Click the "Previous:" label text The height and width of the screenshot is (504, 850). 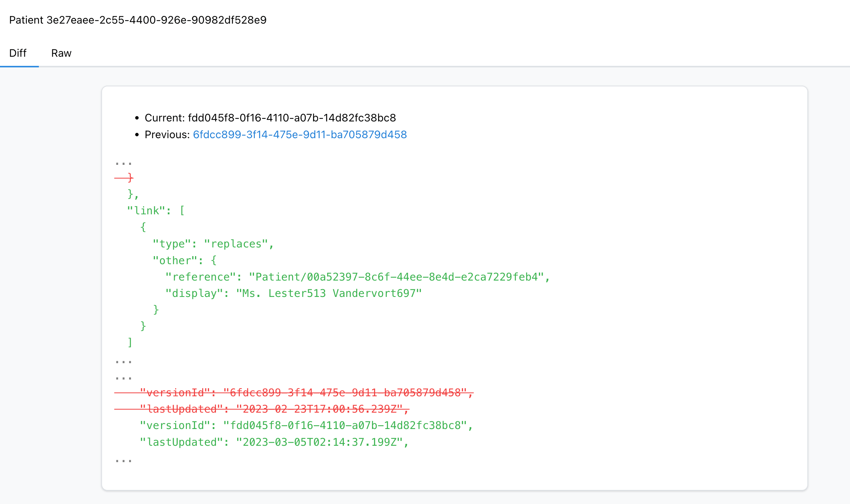[x=167, y=135]
